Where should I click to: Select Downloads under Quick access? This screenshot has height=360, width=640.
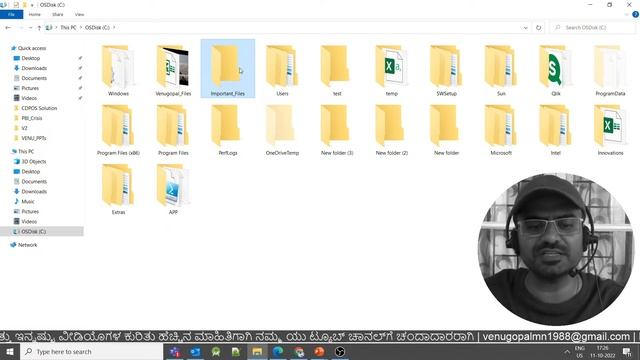34,68
